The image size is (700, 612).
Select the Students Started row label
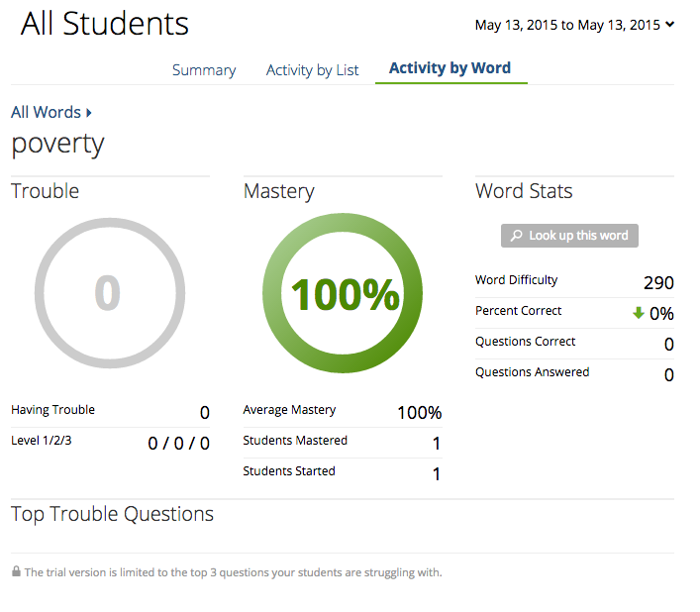pyautogui.click(x=289, y=471)
